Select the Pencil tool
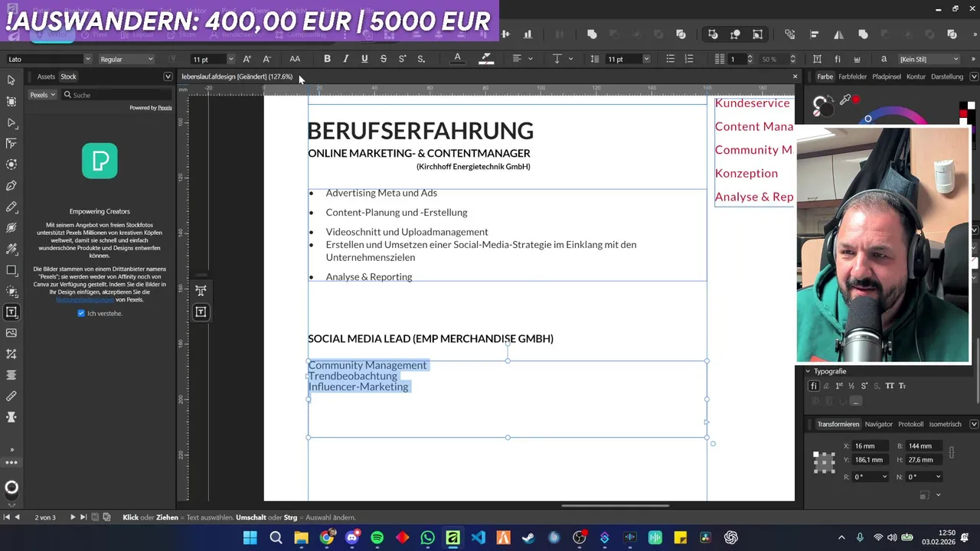The height and width of the screenshot is (551, 980). tap(11, 207)
